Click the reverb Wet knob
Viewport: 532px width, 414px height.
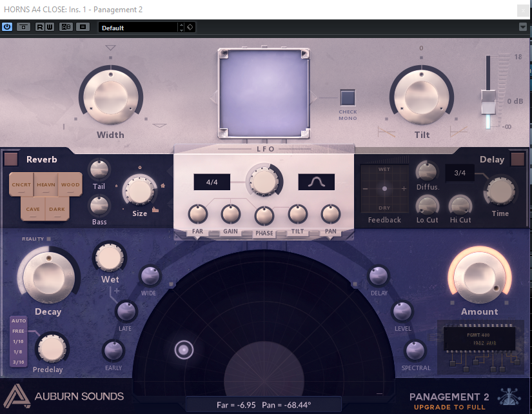click(x=110, y=257)
